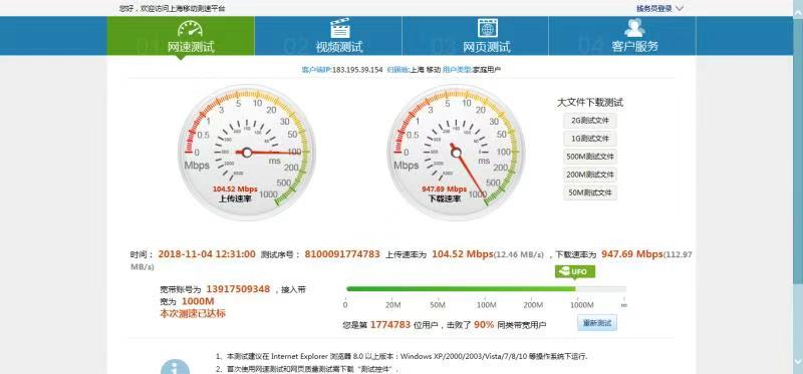
Task: Click the green bandwidth progress bar
Action: click(486, 289)
